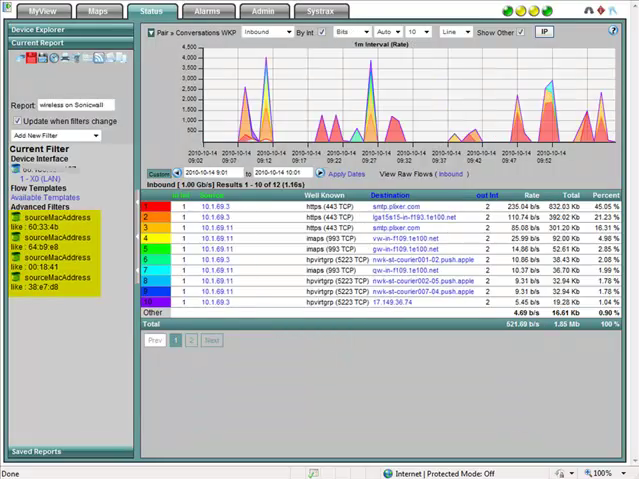Uncheck the 'By Int' checkbox
This screenshot has width=639, height=479.
click(x=321, y=32)
